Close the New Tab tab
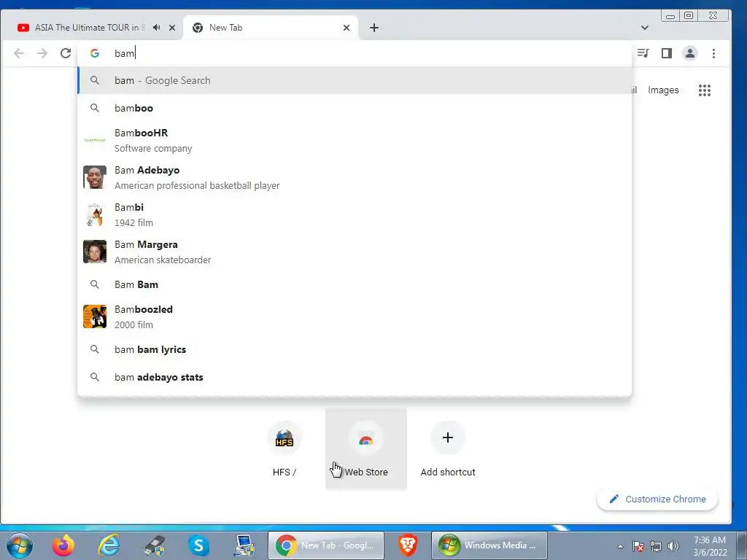 pos(347,28)
